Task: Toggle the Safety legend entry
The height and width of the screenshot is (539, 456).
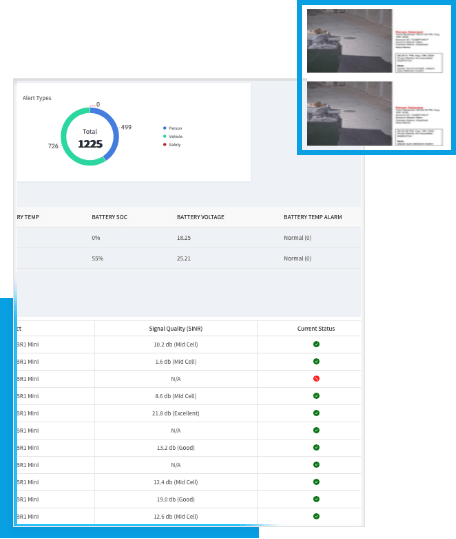Action: tap(172, 145)
